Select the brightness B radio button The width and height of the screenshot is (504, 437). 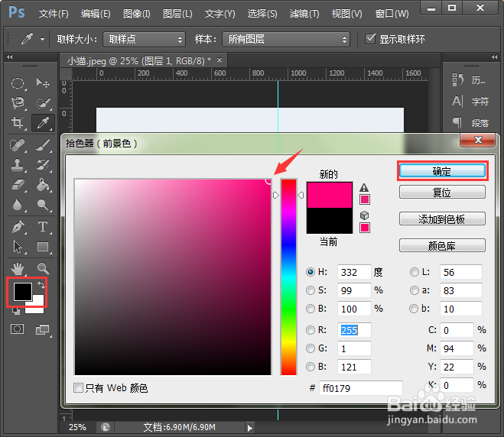311,309
